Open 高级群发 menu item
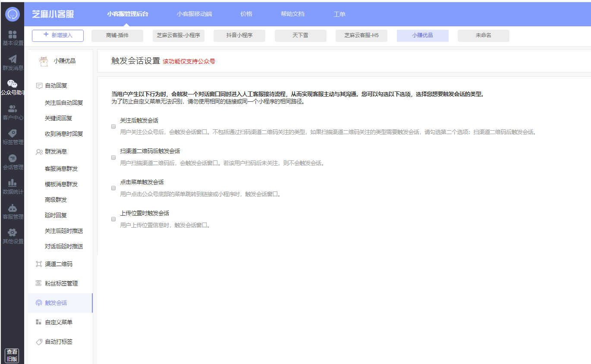Viewport: 591px width, 364px height. (56, 200)
